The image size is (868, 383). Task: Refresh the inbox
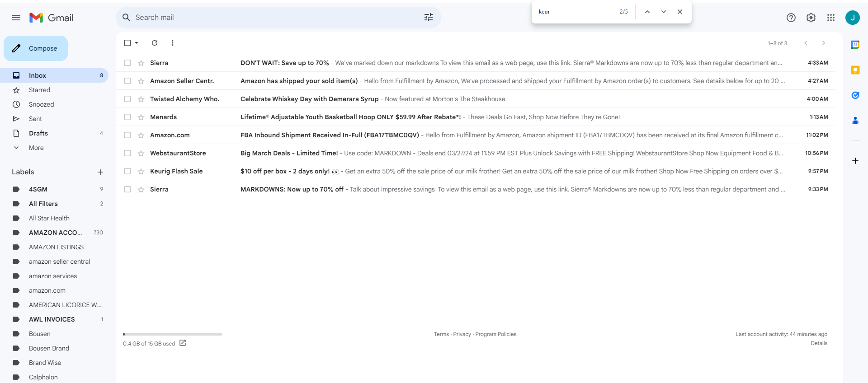155,43
